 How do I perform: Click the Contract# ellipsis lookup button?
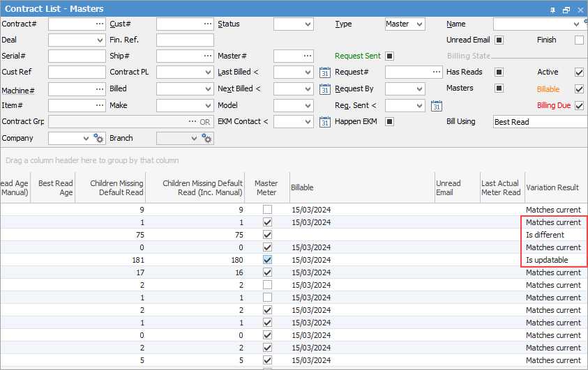tap(100, 24)
